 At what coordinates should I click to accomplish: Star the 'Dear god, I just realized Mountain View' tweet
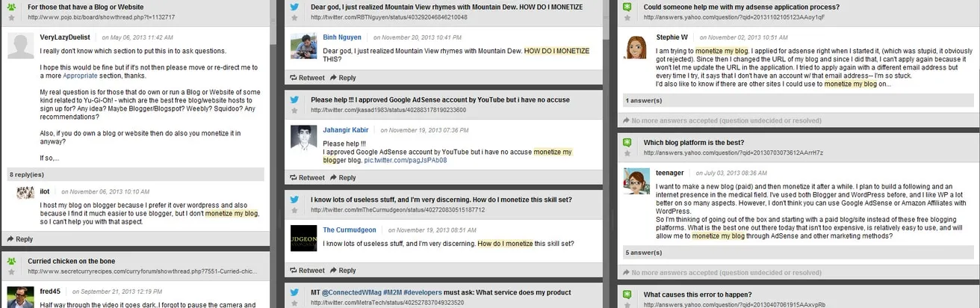[294, 16]
